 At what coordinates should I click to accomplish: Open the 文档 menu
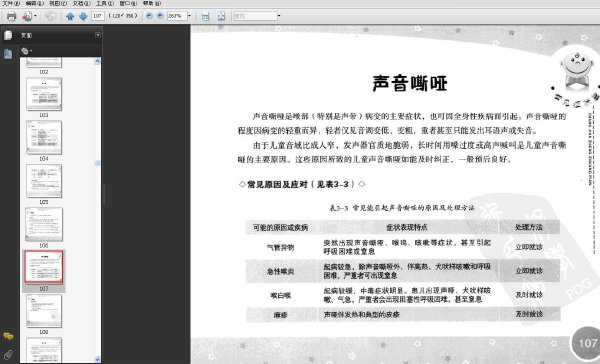82,3
